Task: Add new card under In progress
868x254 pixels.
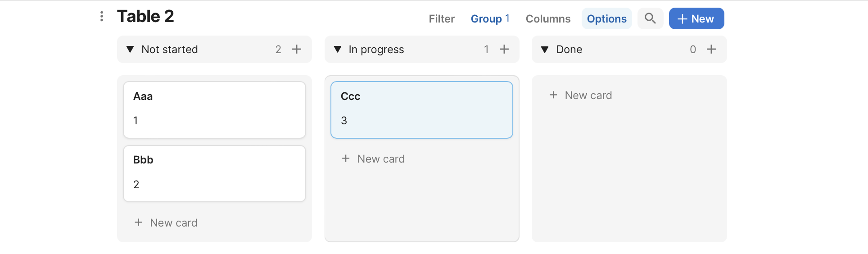Action: 373,159
